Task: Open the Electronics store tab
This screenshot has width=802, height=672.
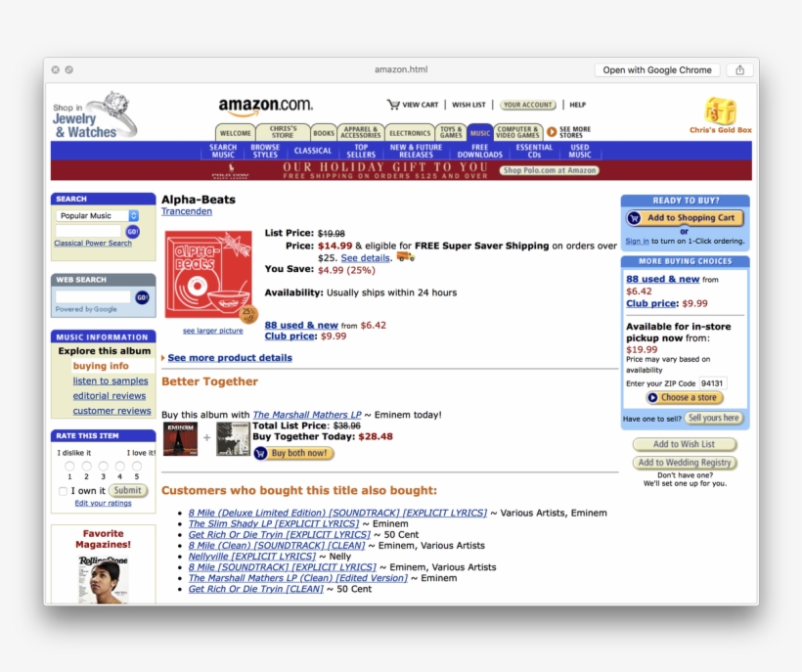Action: [x=410, y=133]
